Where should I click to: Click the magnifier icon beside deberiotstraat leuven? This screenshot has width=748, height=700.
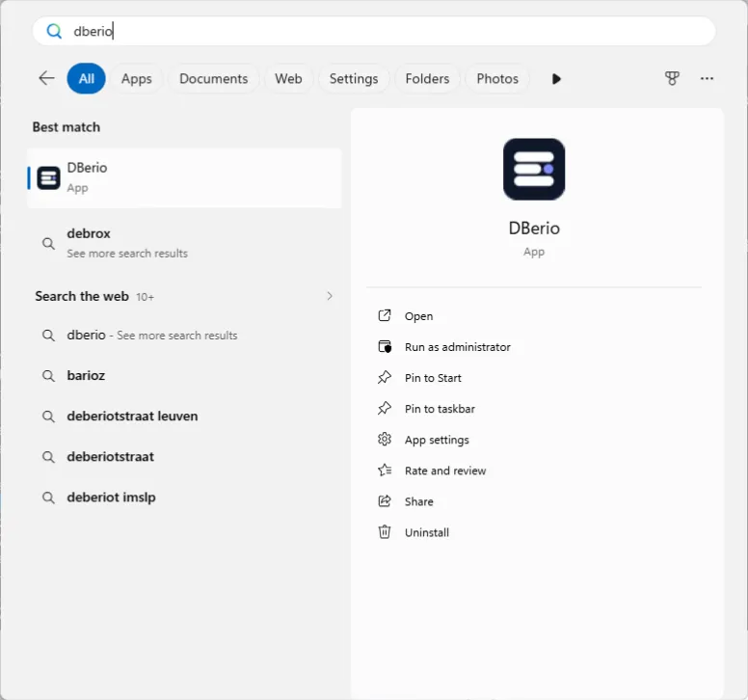coord(48,417)
